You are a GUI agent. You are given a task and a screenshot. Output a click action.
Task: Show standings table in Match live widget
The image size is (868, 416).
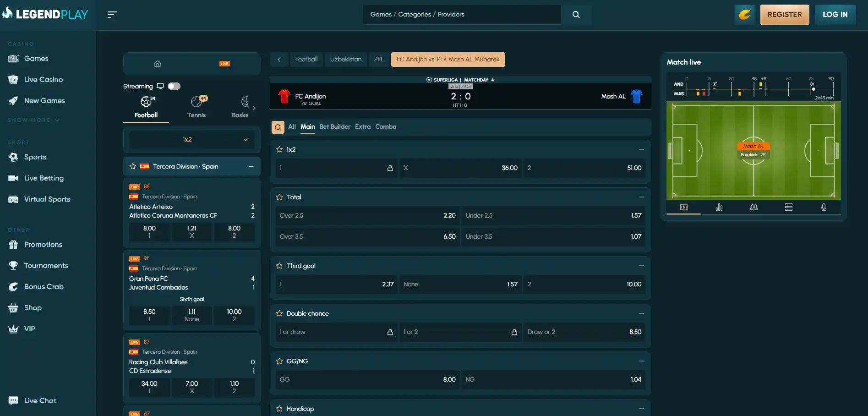(789, 208)
